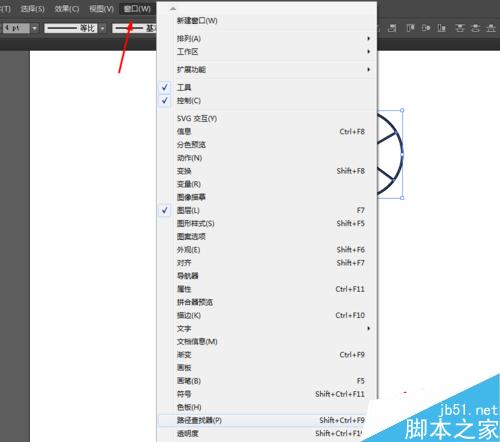500x442 pixels.
Task: Click the menu's scroll-up arrow at top
Action: pos(173,9)
